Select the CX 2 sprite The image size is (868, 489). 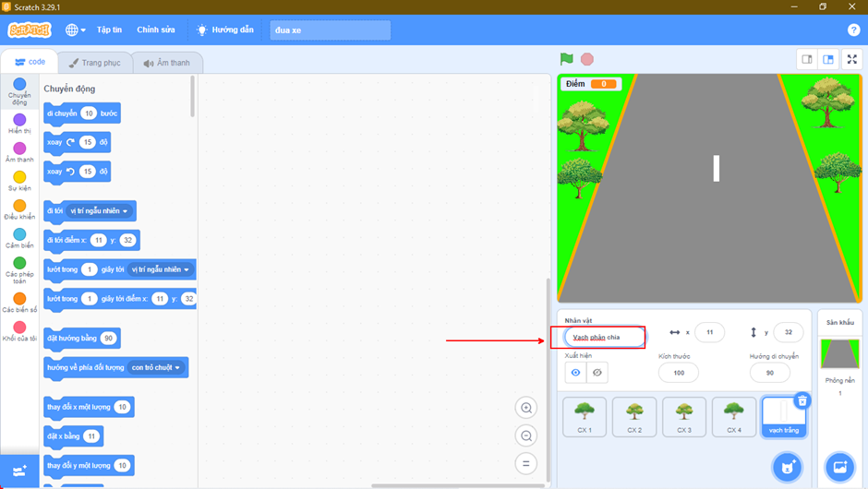tap(634, 417)
